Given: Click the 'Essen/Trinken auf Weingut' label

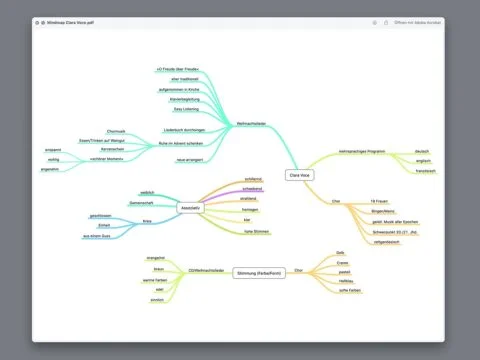Looking at the screenshot, I should 102,141.
